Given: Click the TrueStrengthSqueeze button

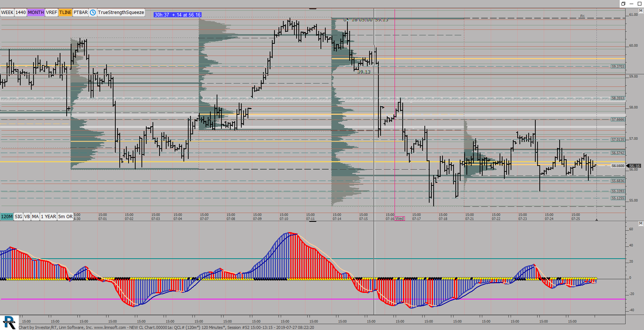Looking at the screenshot, I should point(121,13).
